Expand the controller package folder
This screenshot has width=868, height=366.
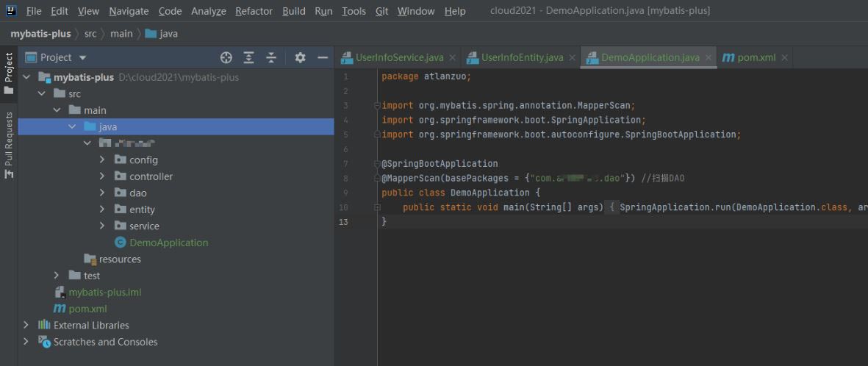click(x=102, y=176)
